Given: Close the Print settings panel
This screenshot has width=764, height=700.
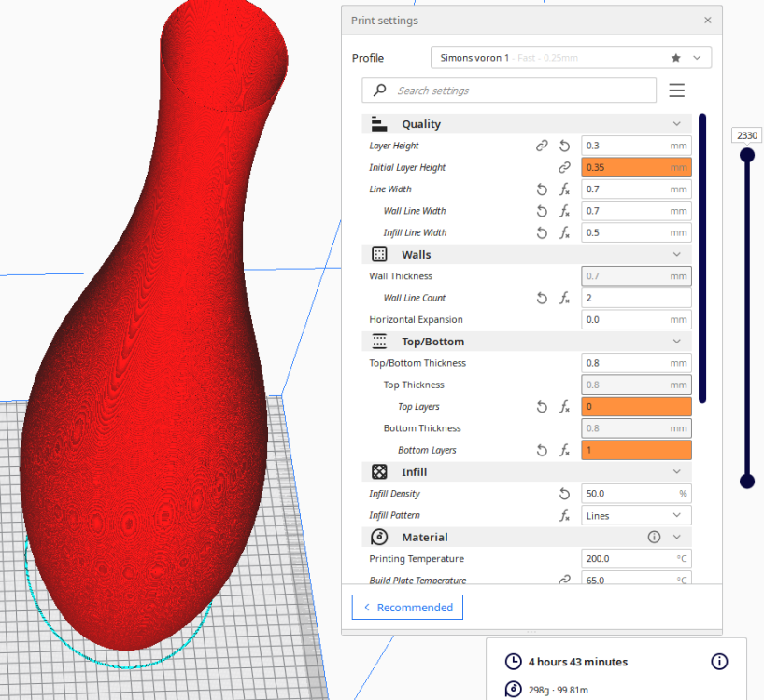Looking at the screenshot, I should [x=707, y=20].
